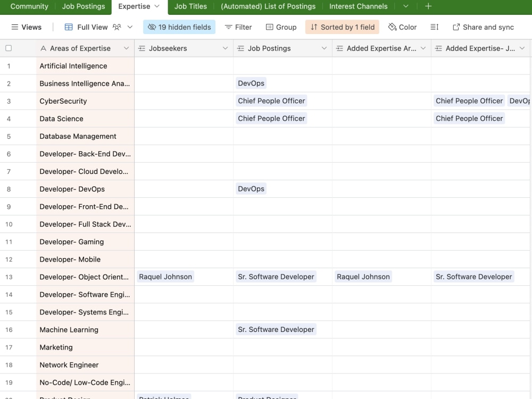The image size is (532, 399).
Task: Expand the table list chevron after Interest Channels
Action: point(405,6)
